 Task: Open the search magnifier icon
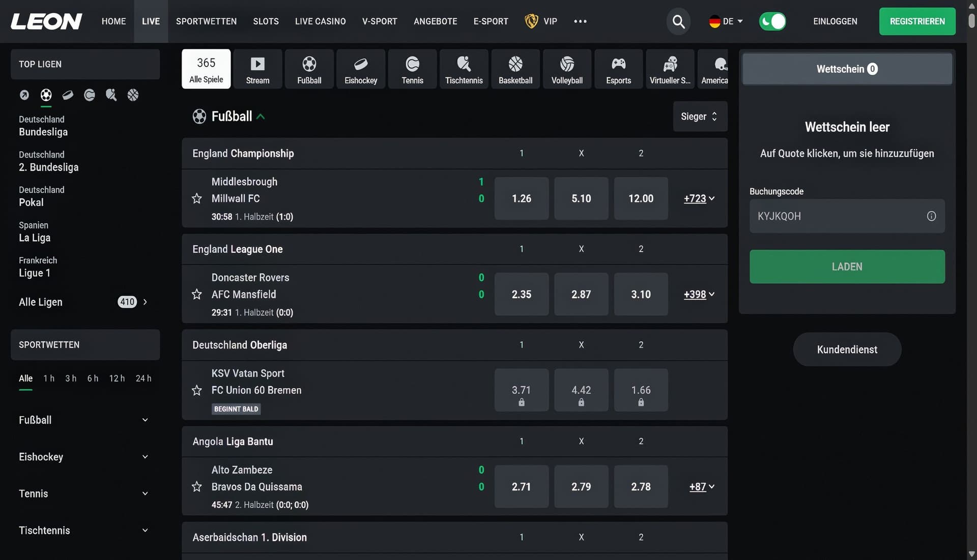[678, 21]
